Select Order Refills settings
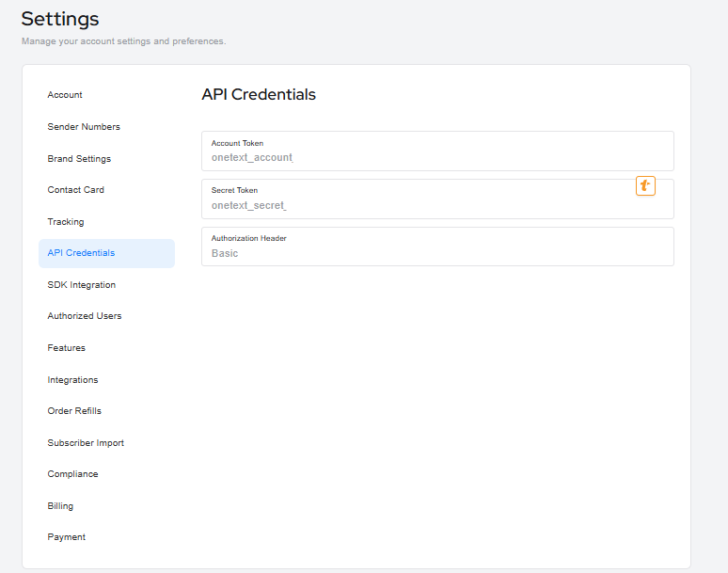728x573 pixels. coord(74,411)
